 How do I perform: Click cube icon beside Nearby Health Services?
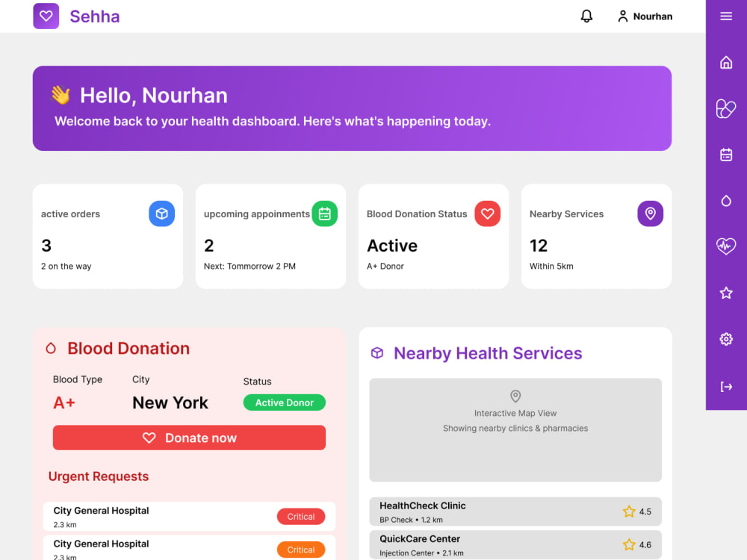click(x=376, y=353)
